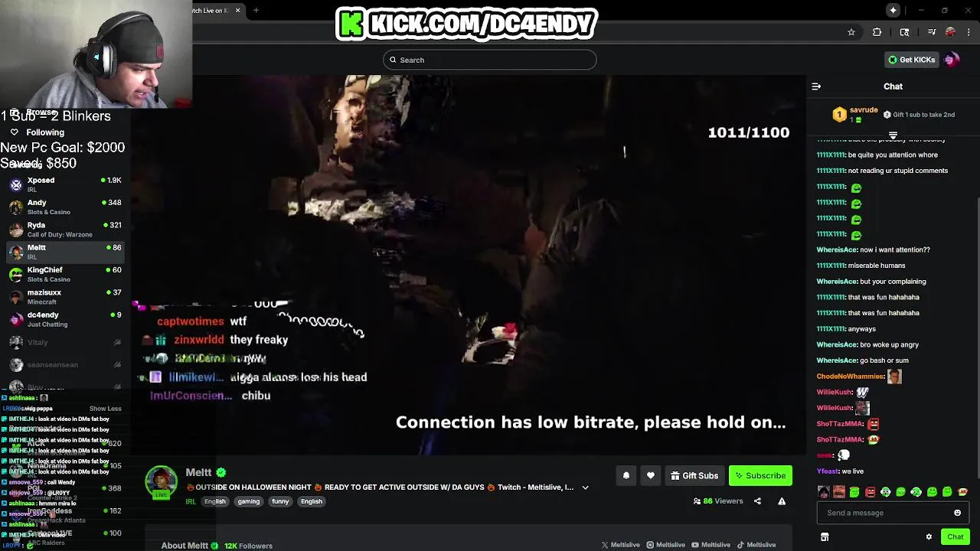The image size is (980, 551).
Task: Open the Kick shop icon below chat
Action: pos(825,537)
